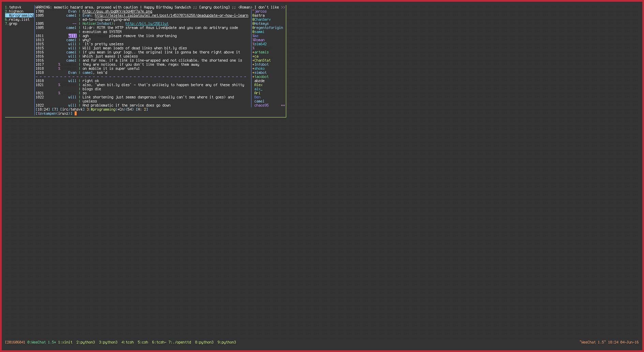The width and height of the screenshot is (644, 352).
Task: Click the highlighted 'will' nick at 1811
Action: click(72, 36)
